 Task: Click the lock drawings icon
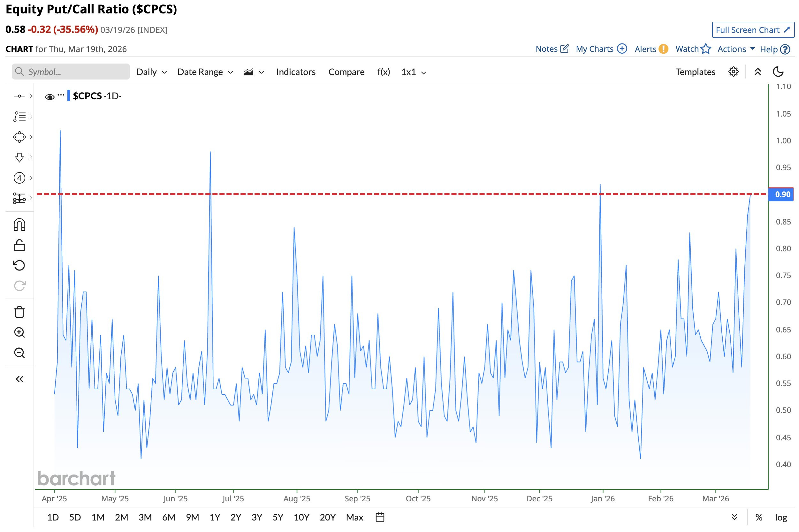pos(19,245)
